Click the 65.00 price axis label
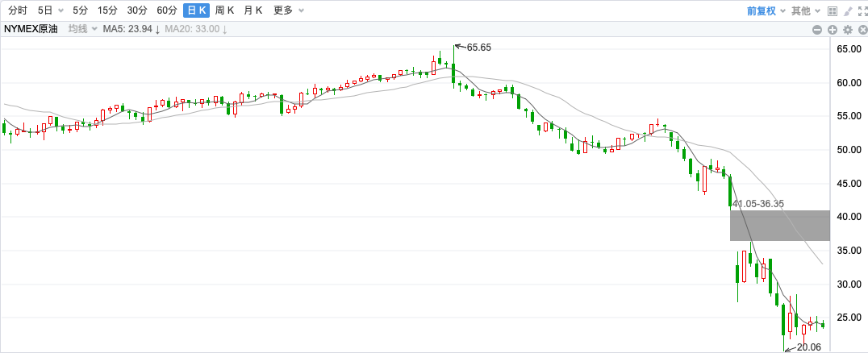Viewport: 868px width, 353px height. [849, 49]
